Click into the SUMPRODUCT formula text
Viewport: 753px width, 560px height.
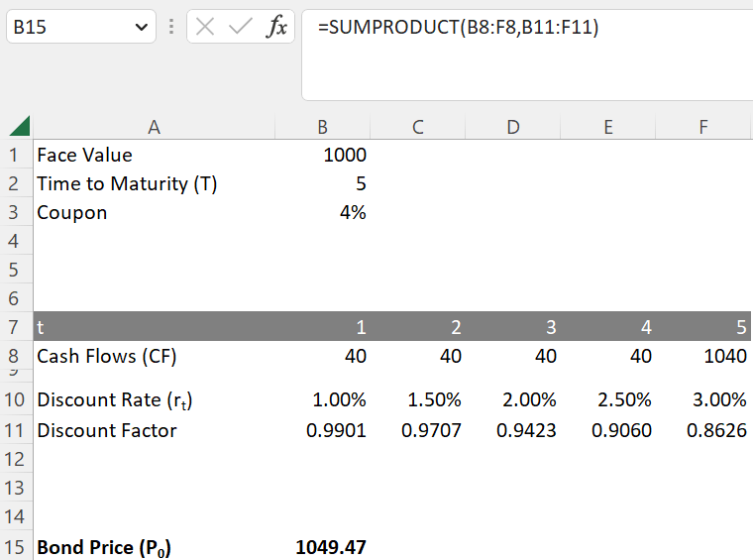click(458, 28)
